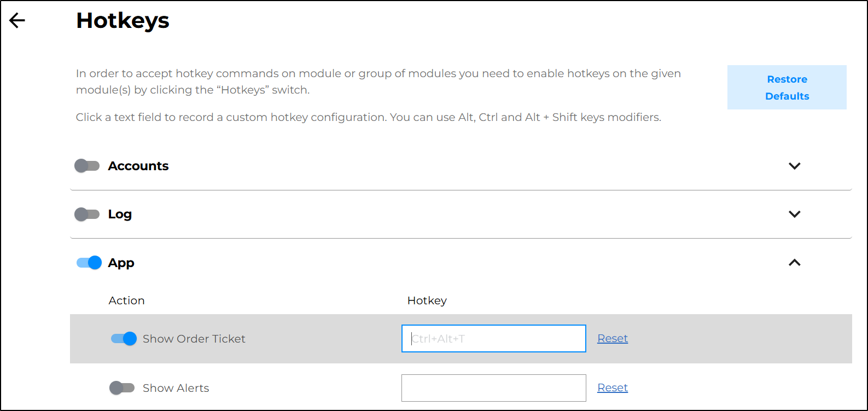
Task: Click the Show Order Ticket label
Action: click(x=194, y=339)
